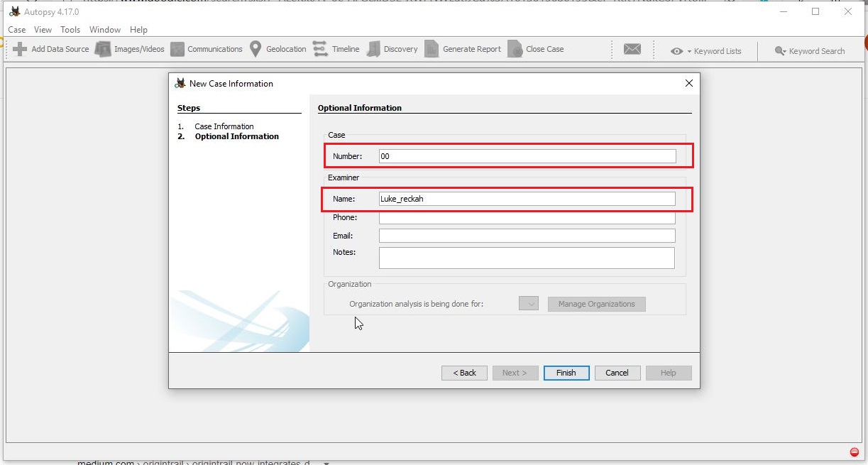Click the Close Case icon
Viewport: 868px width, 465px height.
click(x=515, y=49)
